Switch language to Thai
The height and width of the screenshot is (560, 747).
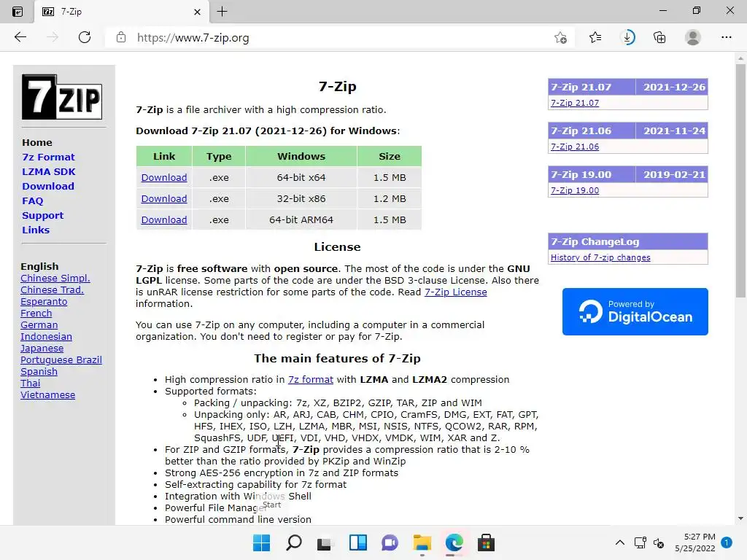coord(31,384)
